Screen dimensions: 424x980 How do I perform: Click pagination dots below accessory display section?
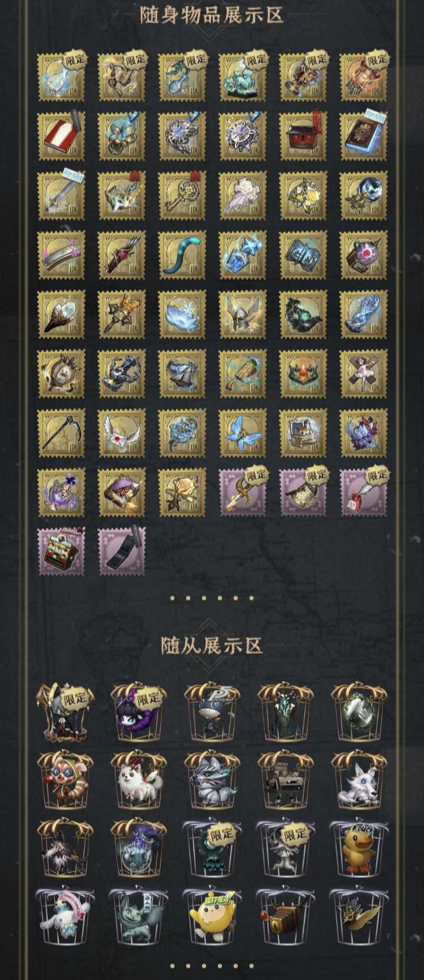click(211, 598)
